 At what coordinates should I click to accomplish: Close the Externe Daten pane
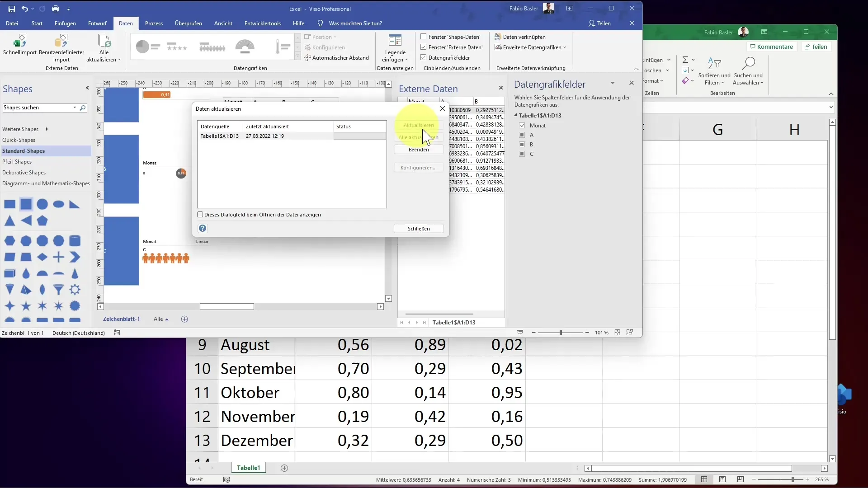(500, 88)
